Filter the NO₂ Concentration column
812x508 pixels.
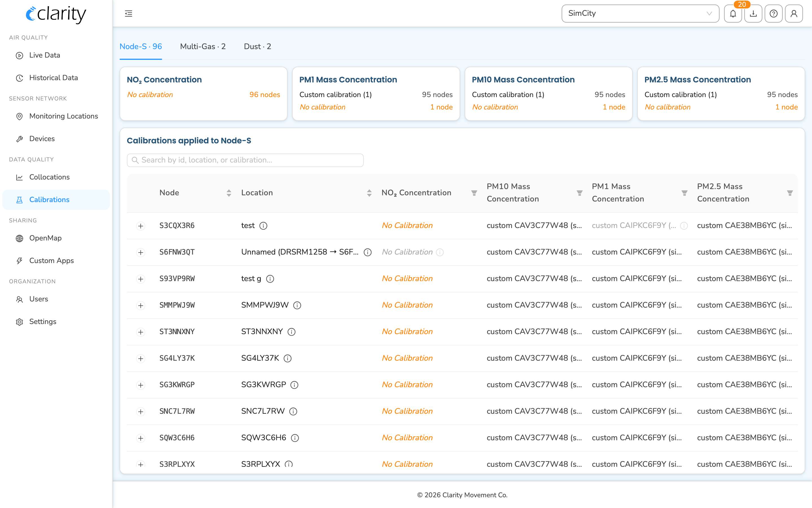tap(474, 193)
